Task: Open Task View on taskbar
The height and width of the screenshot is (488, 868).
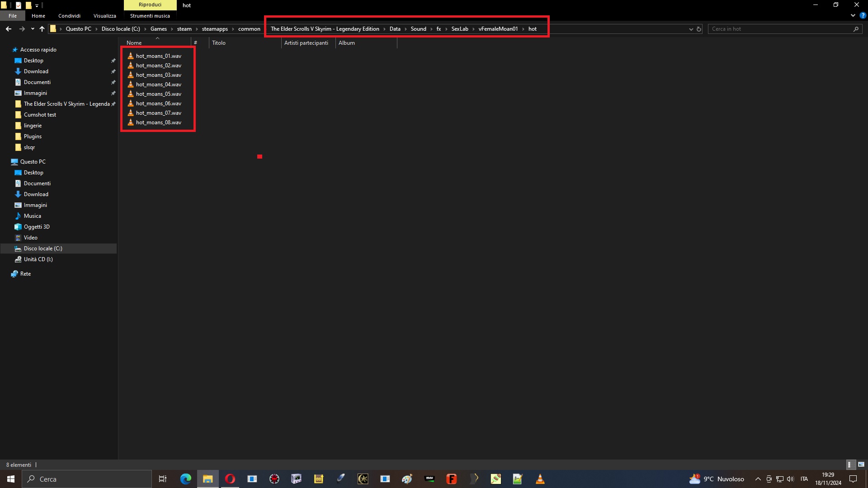Action: (163, 479)
